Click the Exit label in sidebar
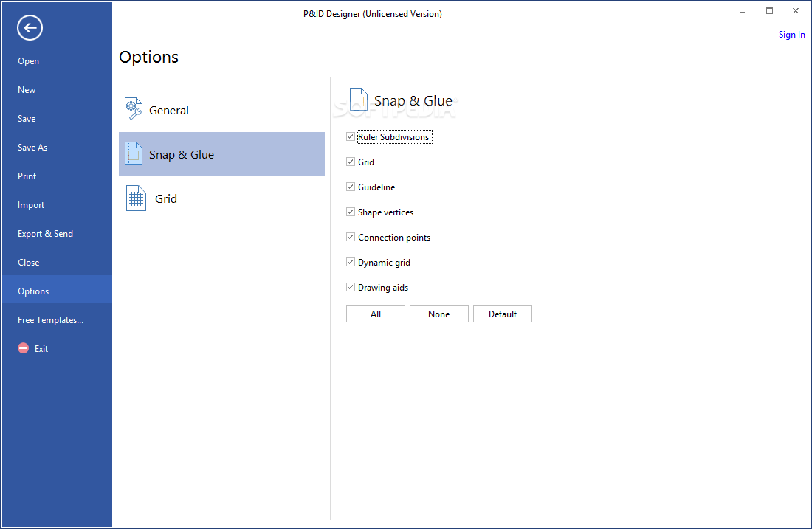Viewport: 812px width, 529px height. click(41, 349)
